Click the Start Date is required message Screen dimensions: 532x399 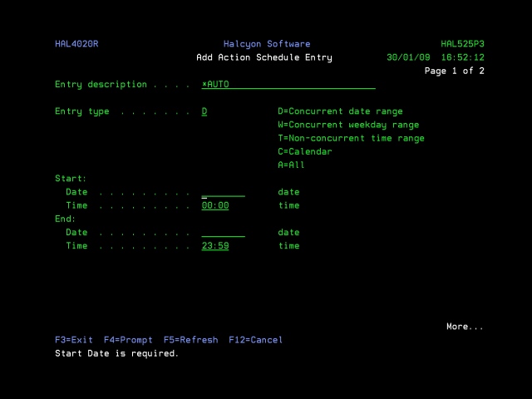click(116, 353)
